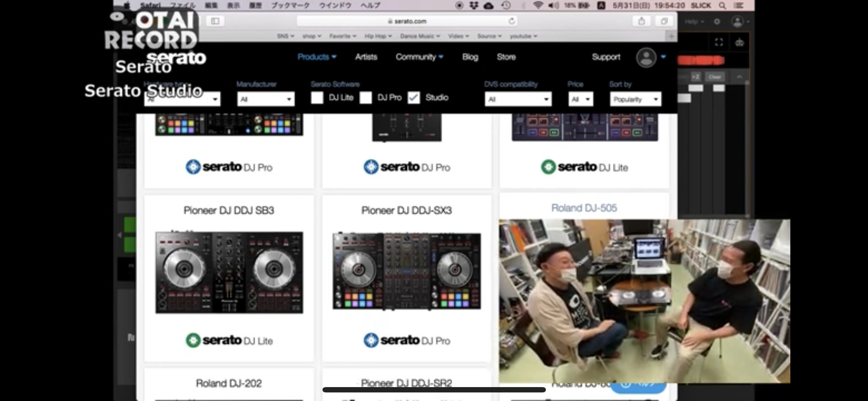Click the Pioneer DDJ SB3 controller image

[x=229, y=272]
